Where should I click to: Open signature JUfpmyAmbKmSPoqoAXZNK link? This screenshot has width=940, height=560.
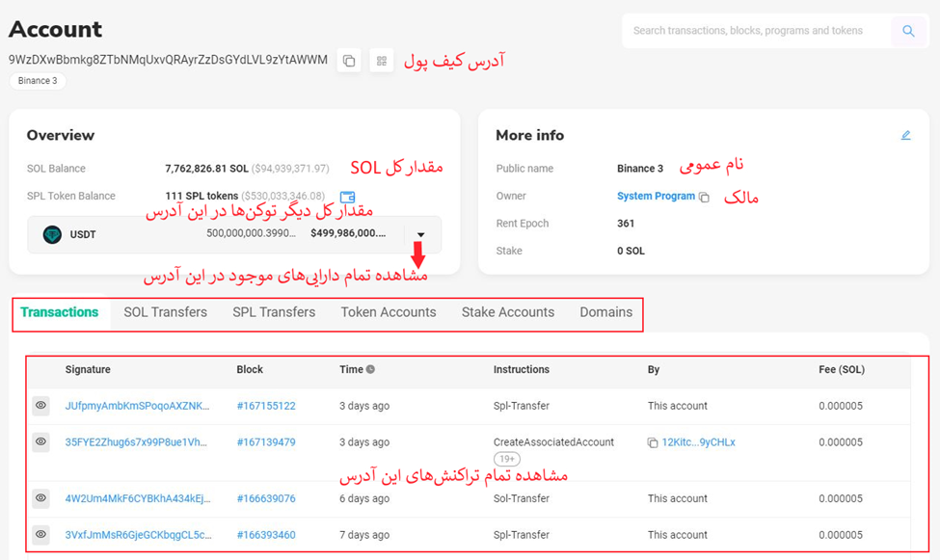coord(137,406)
